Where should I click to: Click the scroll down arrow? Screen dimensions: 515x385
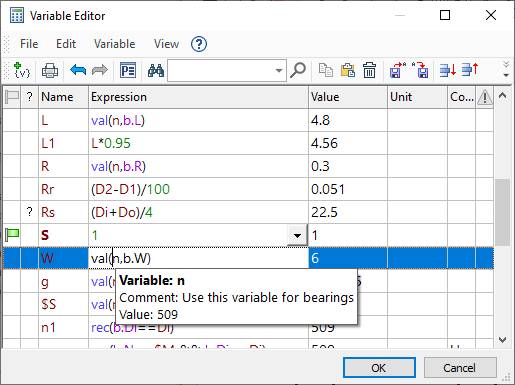click(502, 340)
